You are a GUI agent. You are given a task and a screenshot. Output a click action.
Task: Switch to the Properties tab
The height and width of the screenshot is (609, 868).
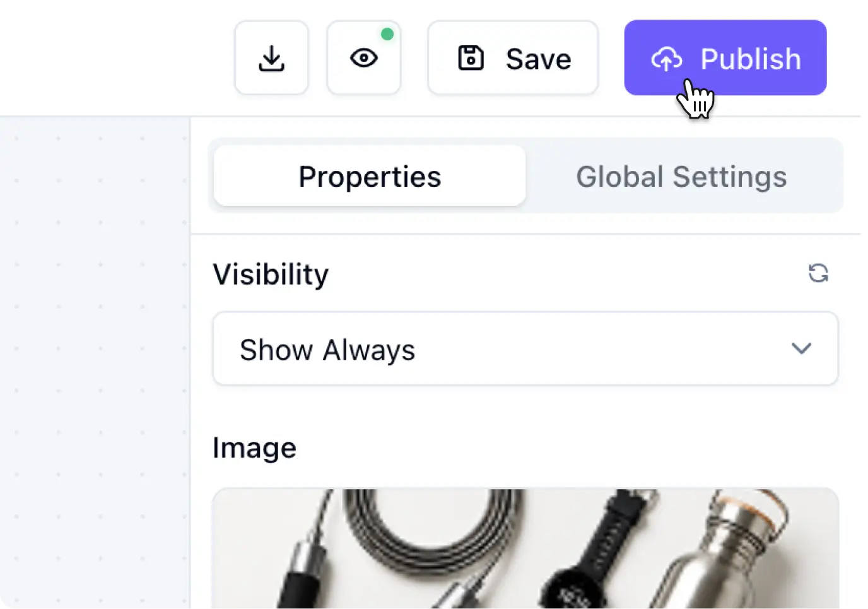coord(370,176)
